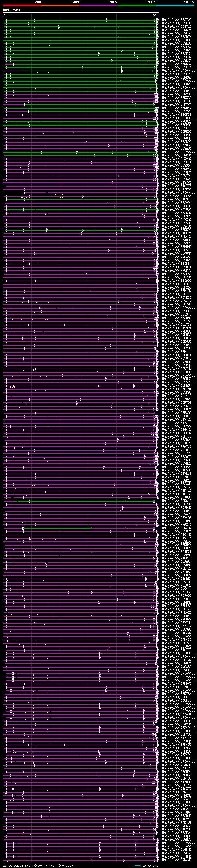Image resolution: width=197 pixels, height=868 pixels.
Task: Select hit label UniRef100_B5JAU3
Action: tap(177, 240)
